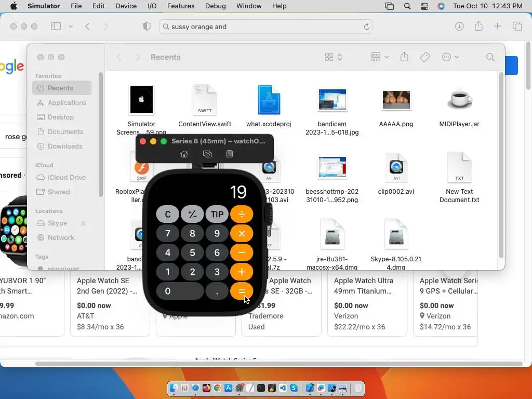Viewport: 532px width, 399px height.
Task: Select clip0002.avi file in Finder
Action: pos(396,174)
